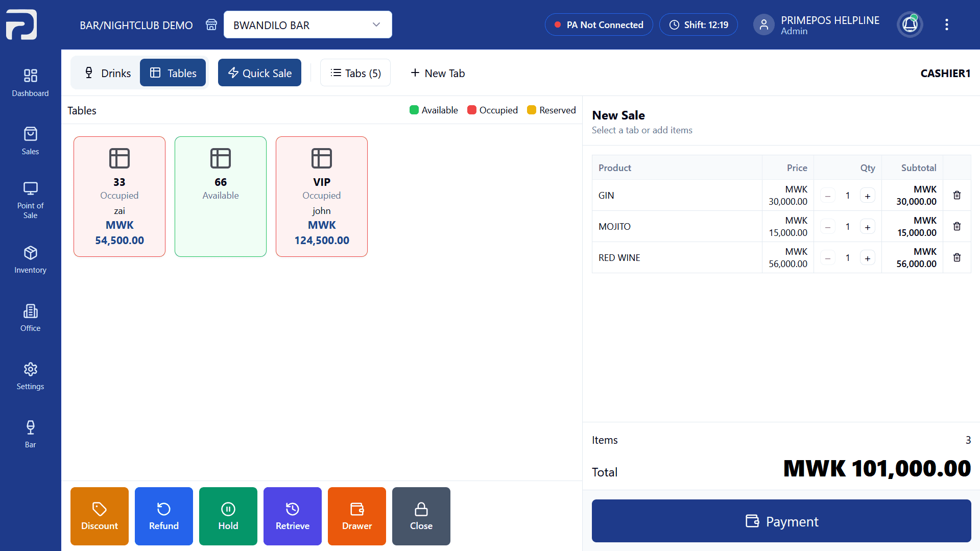Image resolution: width=980 pixels, height=551 pixels.
Task: Switch to the Tables tab
Action: tap(173, 73)
